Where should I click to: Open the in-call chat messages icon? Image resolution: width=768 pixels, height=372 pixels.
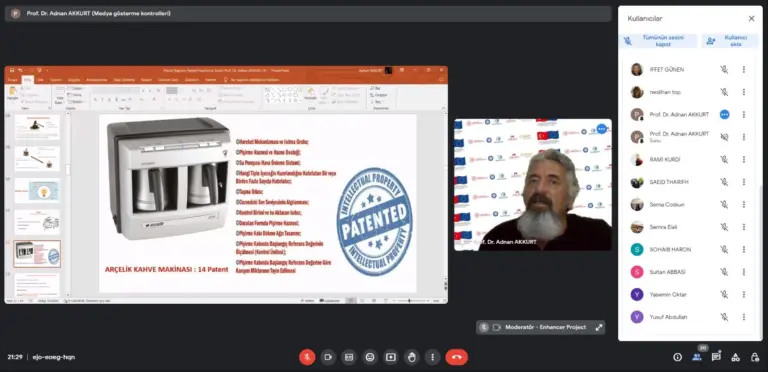tap(716, 357)
